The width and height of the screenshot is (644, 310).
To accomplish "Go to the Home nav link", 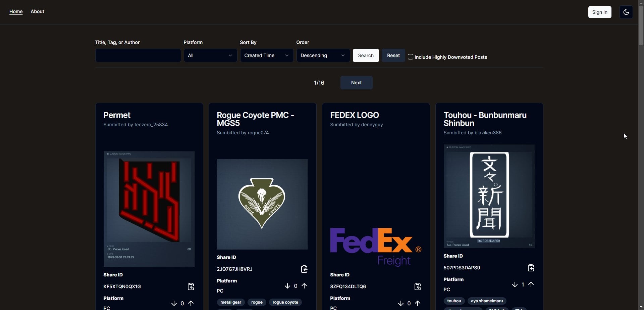I will tap(16, 11).
